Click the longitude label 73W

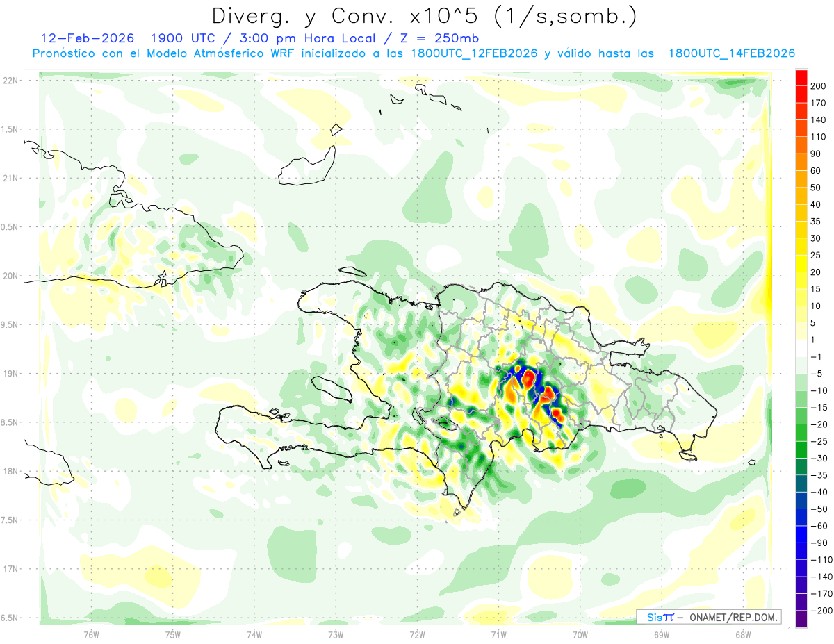pyautogui.click(x=336, y=634)
